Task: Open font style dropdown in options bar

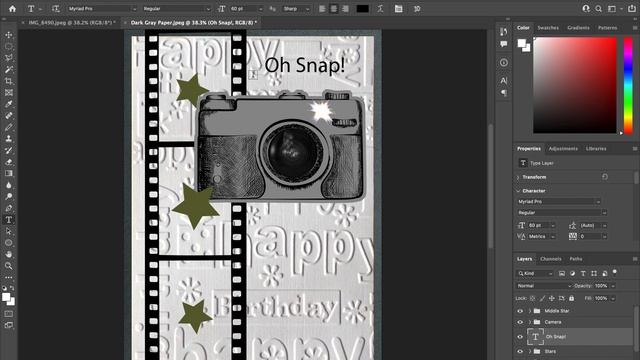Action: pyautogui.click(x=176, y=9)
